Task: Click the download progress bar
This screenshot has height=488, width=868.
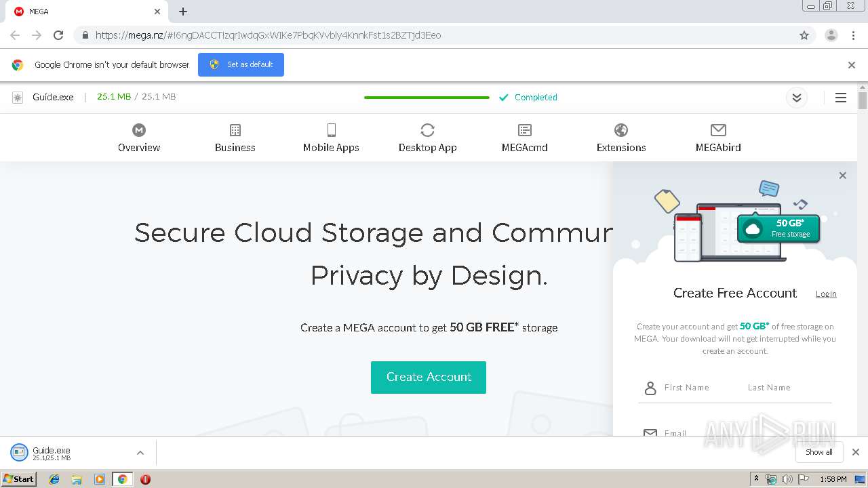Action: coord(427,98)
